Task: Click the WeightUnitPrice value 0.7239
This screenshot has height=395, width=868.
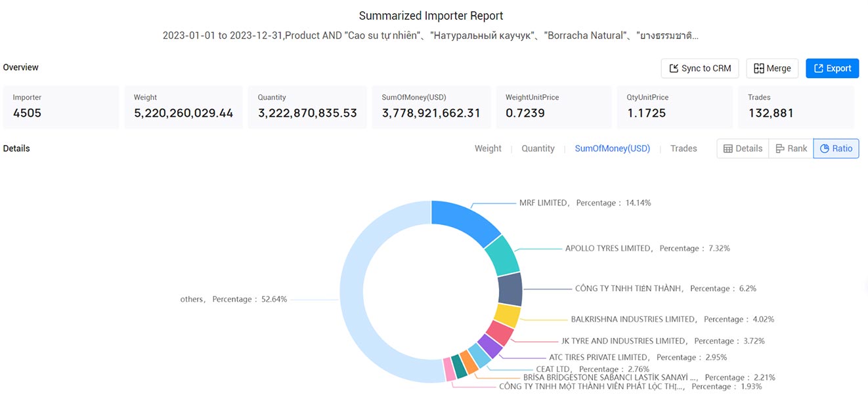Action: pyautogui.click(x=525, y=113)
